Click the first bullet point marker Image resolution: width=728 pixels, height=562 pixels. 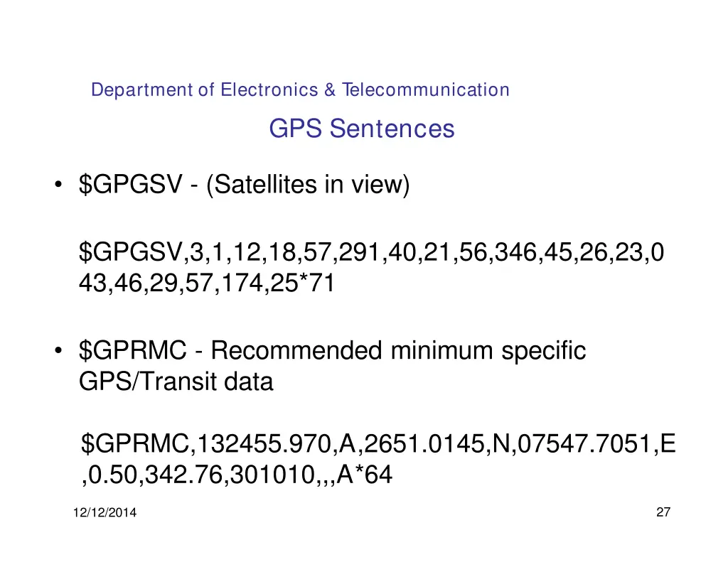tap(58, 184)
